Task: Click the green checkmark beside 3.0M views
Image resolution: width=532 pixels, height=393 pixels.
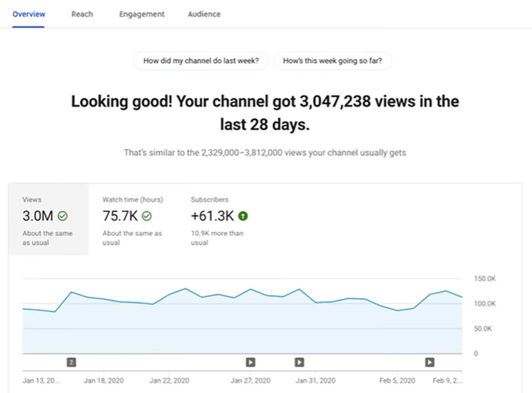Action: [x=63, y=216]
